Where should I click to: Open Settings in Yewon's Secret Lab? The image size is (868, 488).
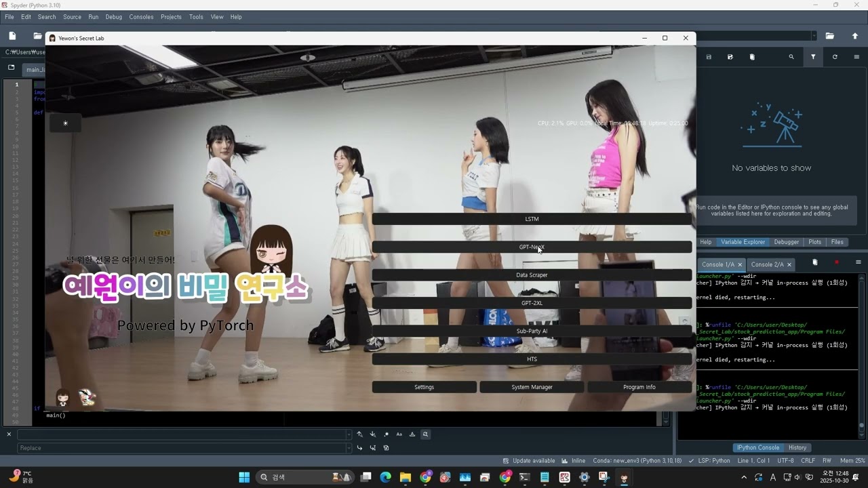point(424,387)
